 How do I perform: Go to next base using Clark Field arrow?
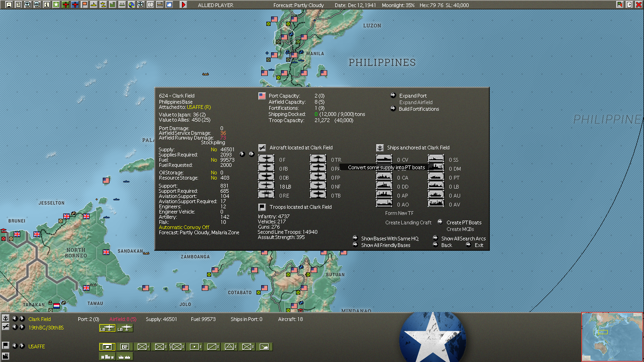(x=22, y=319)
